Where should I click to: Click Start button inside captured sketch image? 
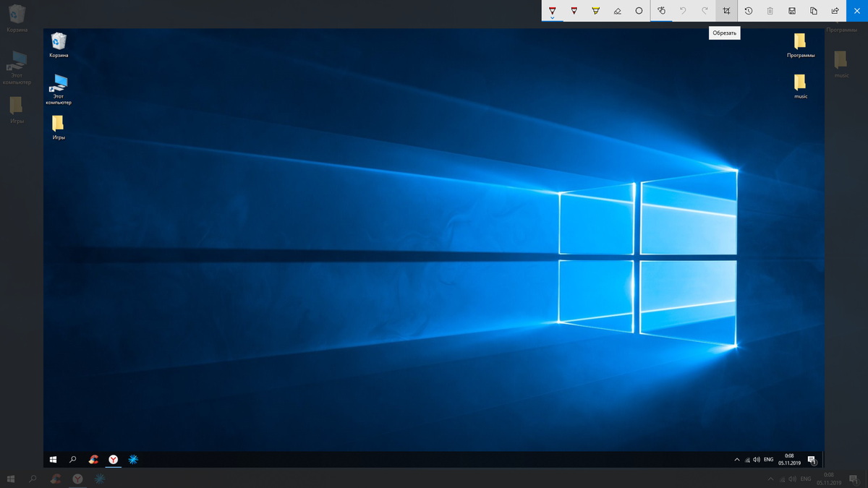53,459
